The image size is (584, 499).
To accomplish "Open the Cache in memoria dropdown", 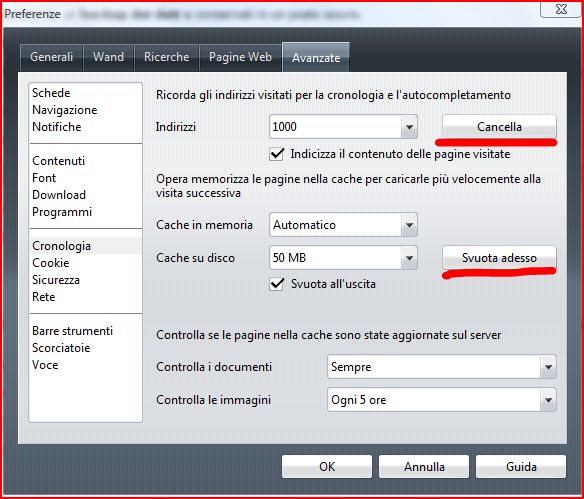I will (x=343, y=225).
